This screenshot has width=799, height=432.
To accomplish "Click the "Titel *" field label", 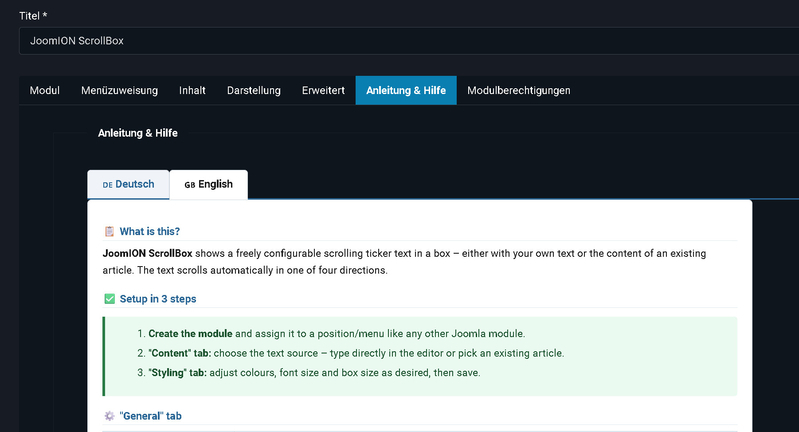I will (x=33, y=16).
